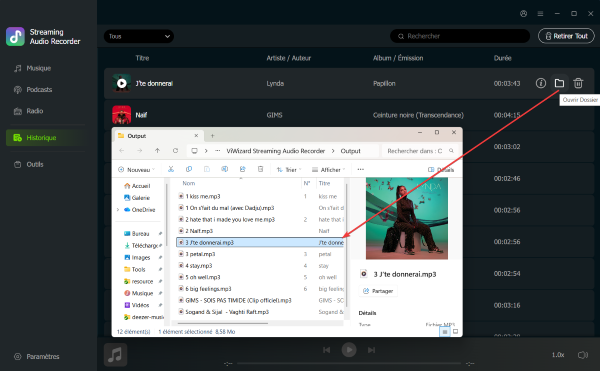Click the player previous track button
This screenshot has width=600, height=371.
coord(326,350)
